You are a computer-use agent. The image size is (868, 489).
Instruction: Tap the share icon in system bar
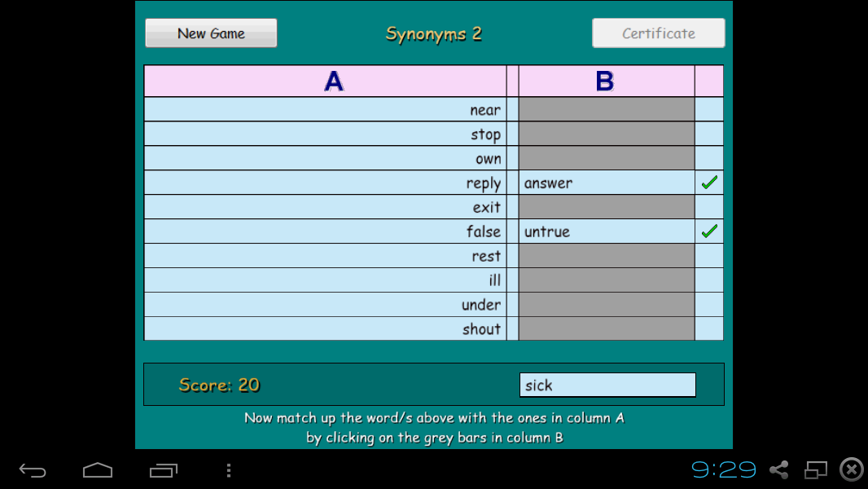[x=779, y=469]
